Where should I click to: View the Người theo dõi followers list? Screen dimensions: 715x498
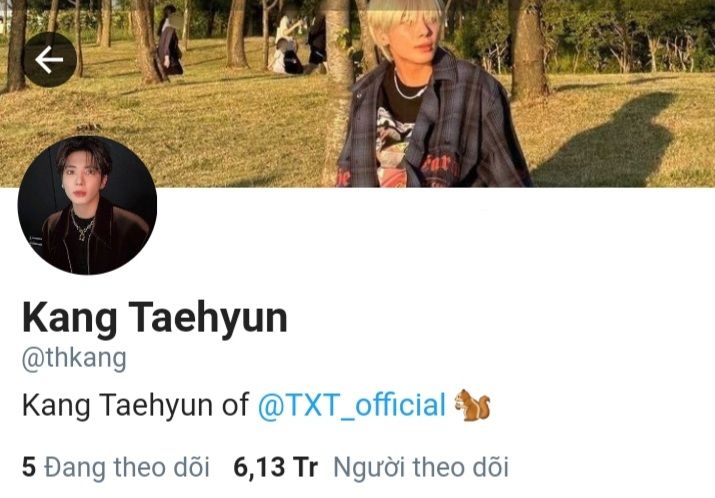click(371, 467)
